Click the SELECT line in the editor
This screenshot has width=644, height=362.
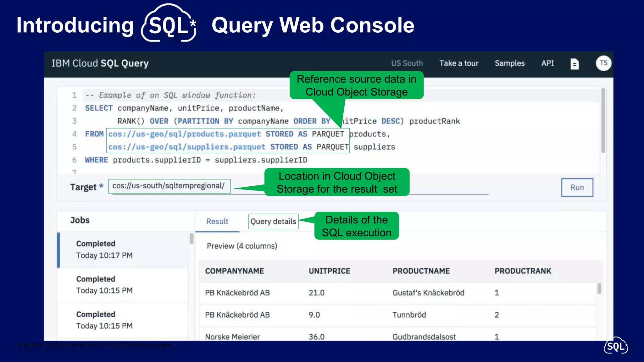(184, 108)
